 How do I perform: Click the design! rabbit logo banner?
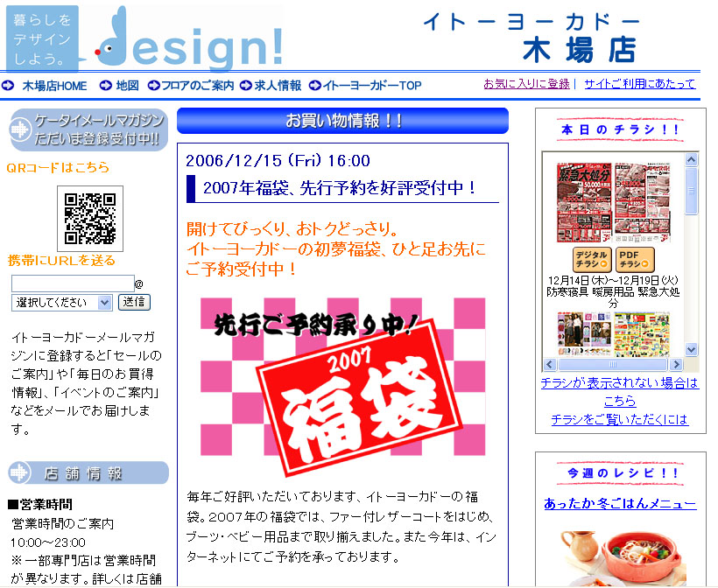pos(144,38)
